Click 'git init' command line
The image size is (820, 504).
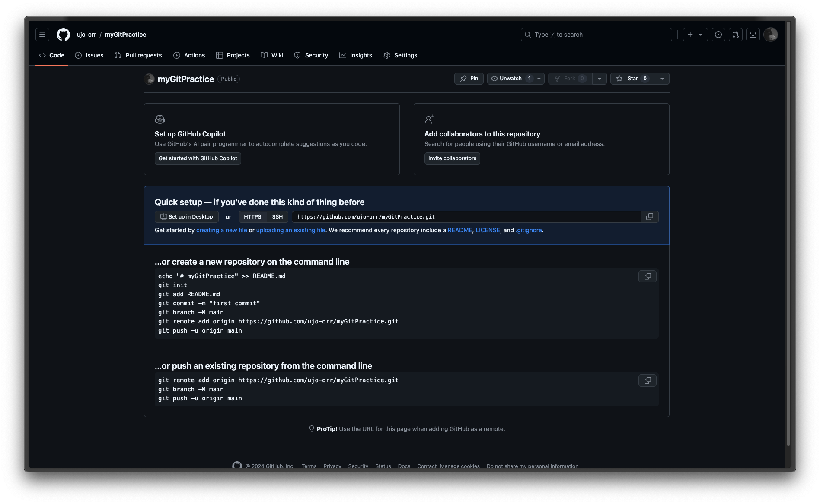click(172, 285)
